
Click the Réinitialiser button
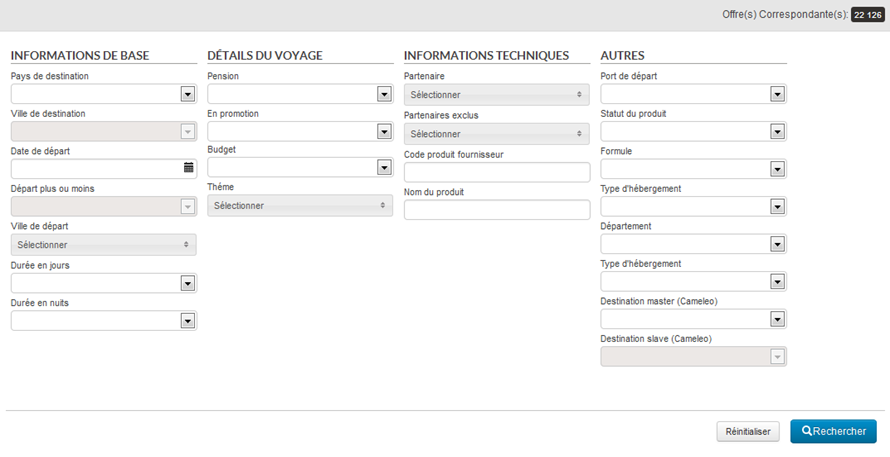click(748, 431)
